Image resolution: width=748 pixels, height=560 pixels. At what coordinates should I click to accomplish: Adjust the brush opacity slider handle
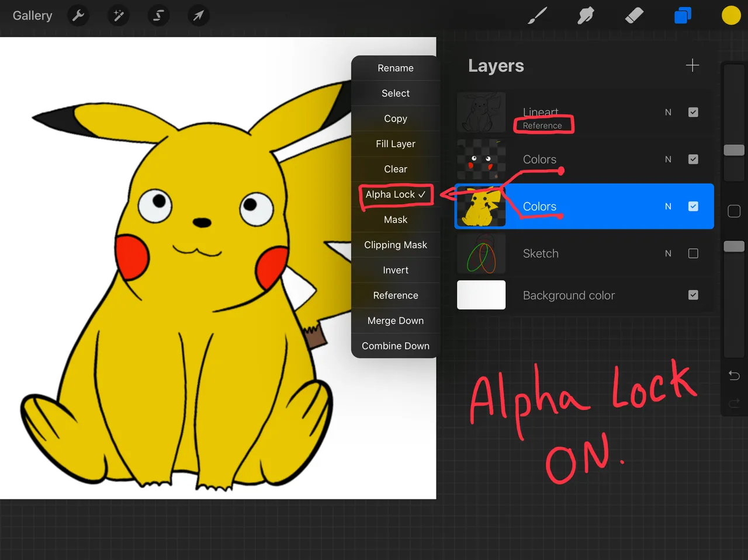pyautogui.click(x=734, y=246)
